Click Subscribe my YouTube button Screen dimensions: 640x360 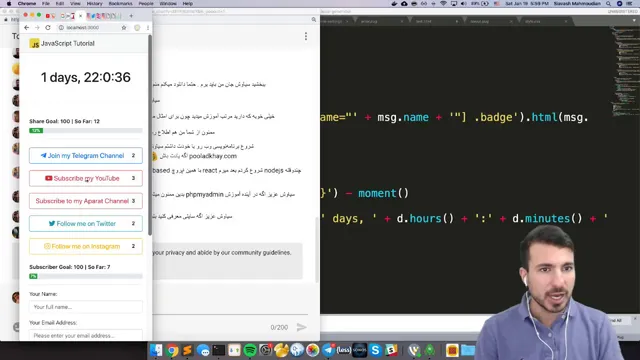coord(86,178)
